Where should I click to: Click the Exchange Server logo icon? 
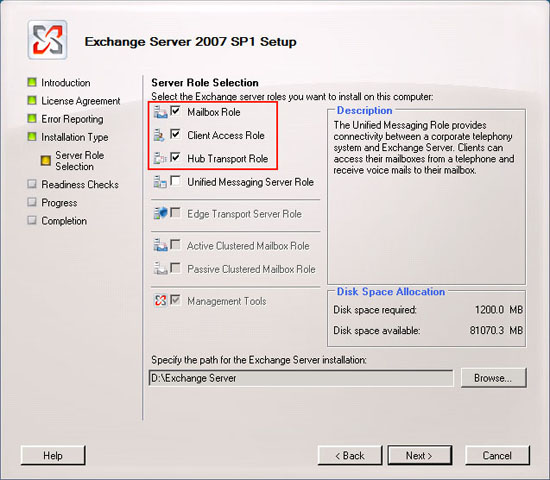[x=48, y=40]
